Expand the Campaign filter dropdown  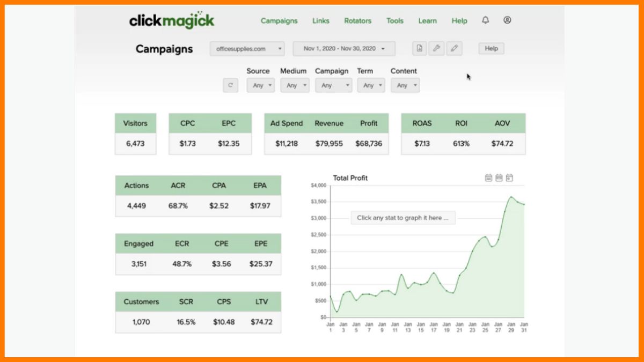point(333,85)
